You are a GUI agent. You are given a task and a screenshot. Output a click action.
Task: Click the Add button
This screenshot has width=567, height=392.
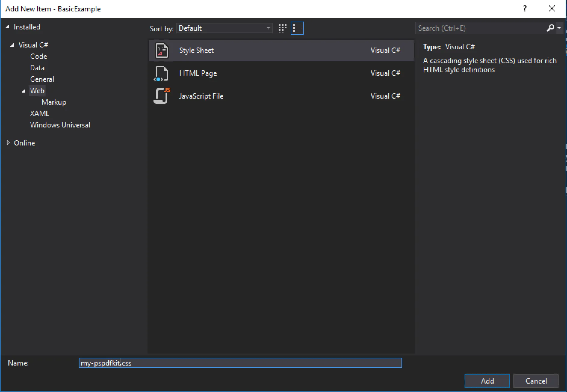(487, 381)
